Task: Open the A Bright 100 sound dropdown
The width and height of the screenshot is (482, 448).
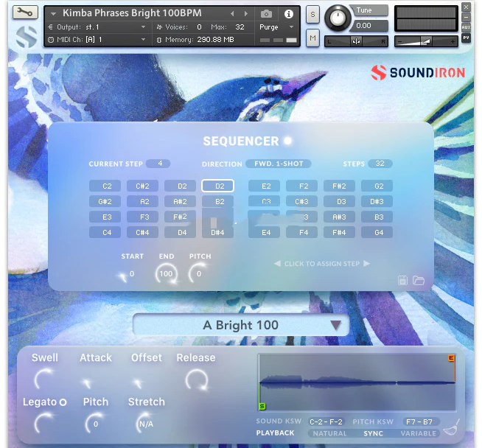Action: 241,325
